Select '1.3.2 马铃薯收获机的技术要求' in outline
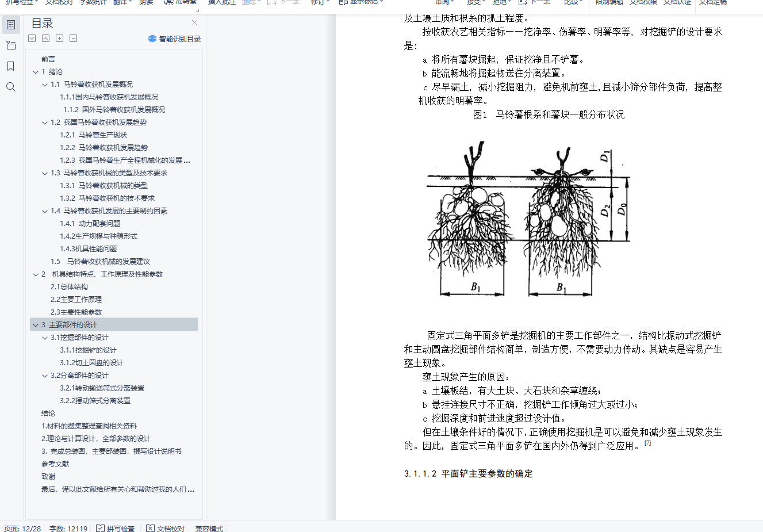Viewport: 763px width, 532px height. (x=107, y=198)
